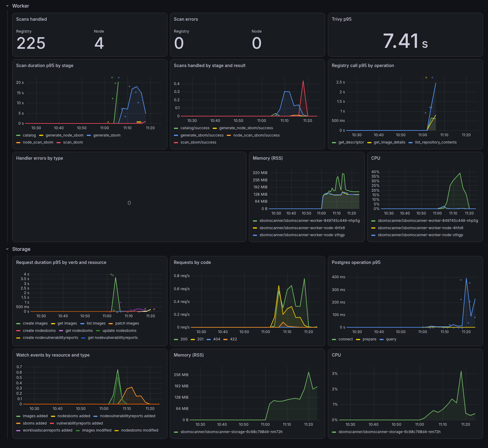
Task: Select worker-849745c449-nhp5g in Worker CPU legend
Action: pos(428,221)
